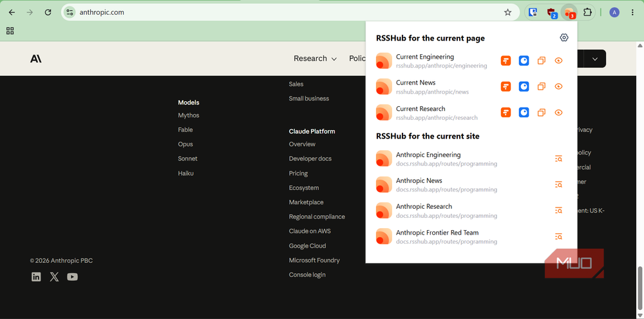
Task: Expand the dark chevron button in site header
Action: (594, 59)
